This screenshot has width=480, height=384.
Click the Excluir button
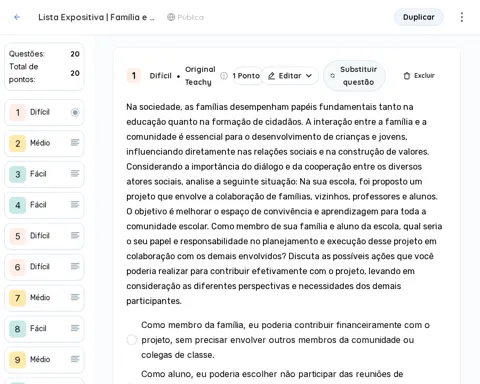[419, 76]
